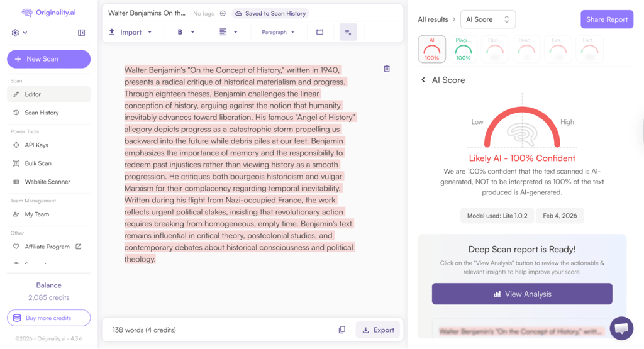Click the Feb 4, 2026 date badge
Viewport: 644px width, 349px height.
(560, 216)
